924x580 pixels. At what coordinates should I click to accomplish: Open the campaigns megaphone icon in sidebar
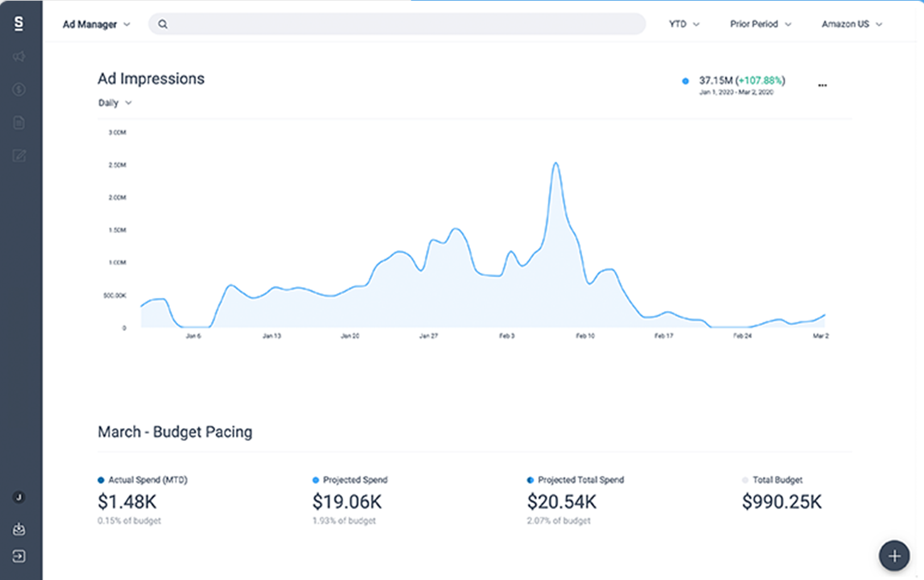pos(19,56)
